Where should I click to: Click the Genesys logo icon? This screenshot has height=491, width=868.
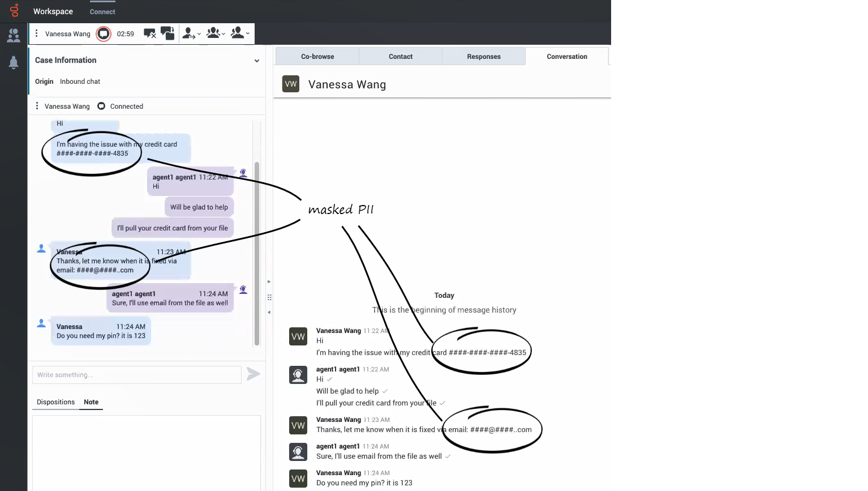click(x=14, y=11)
